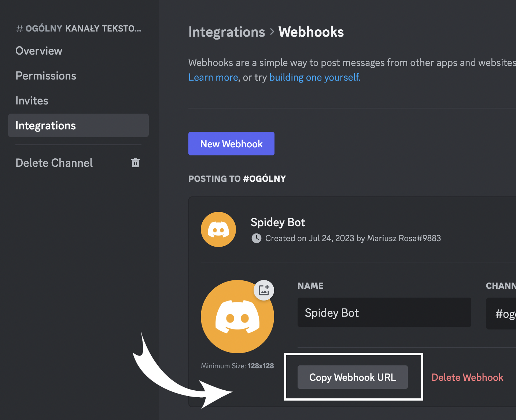Open the Permissions settings page
Screen dimensions: 516x420
pyautogui.click(x=46, y=75)
